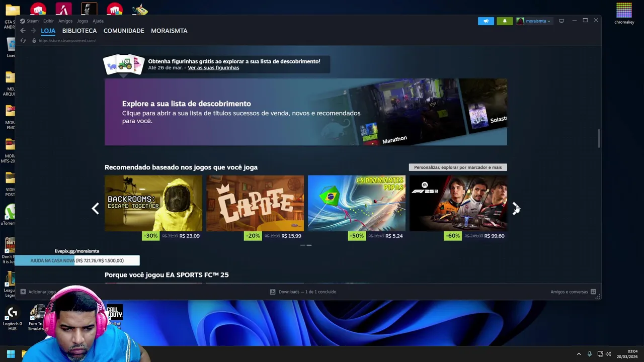
Task: Open the Backrooms: Escape Together game card
Action: 153,203
